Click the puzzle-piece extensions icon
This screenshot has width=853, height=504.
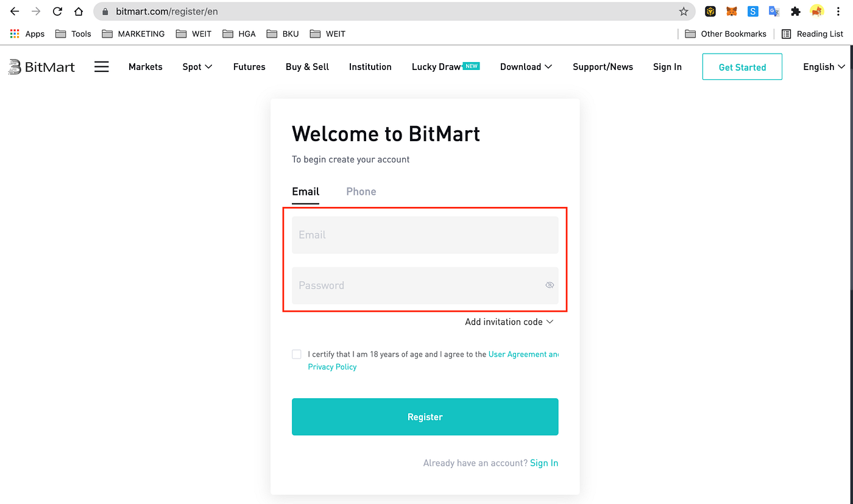796,11
